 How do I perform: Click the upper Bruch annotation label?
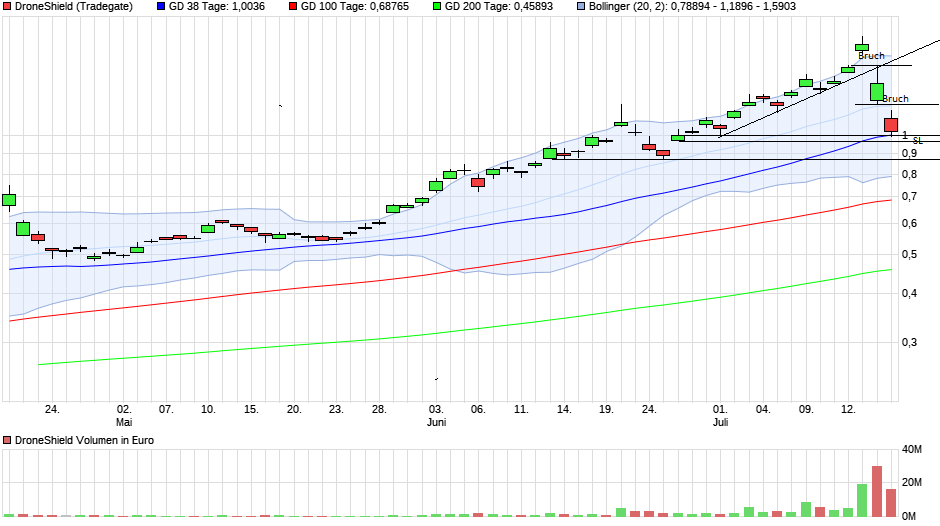coord(871,57)
